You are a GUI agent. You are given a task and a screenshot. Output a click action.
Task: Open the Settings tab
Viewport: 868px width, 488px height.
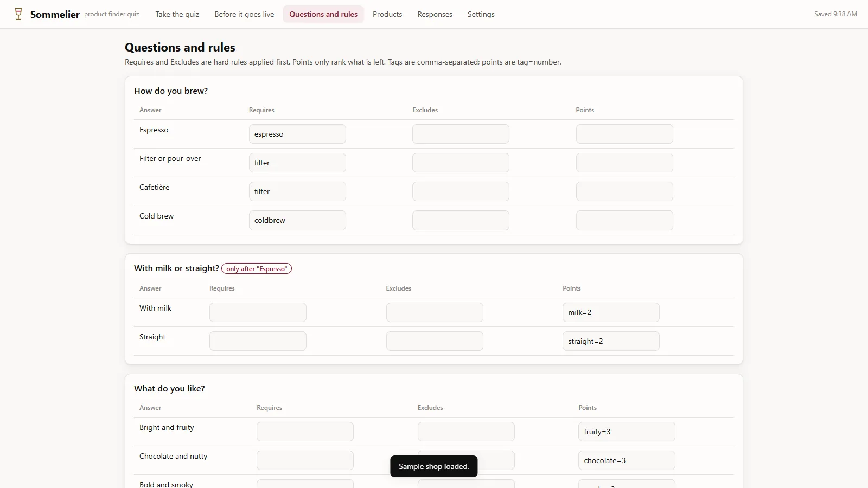tap(481, 14)
